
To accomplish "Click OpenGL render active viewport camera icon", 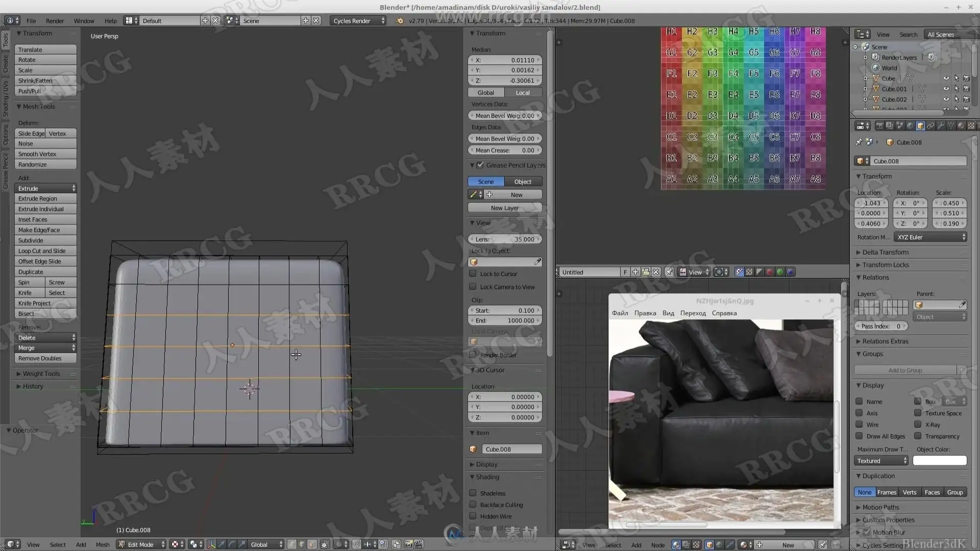I will click(408, 544).
